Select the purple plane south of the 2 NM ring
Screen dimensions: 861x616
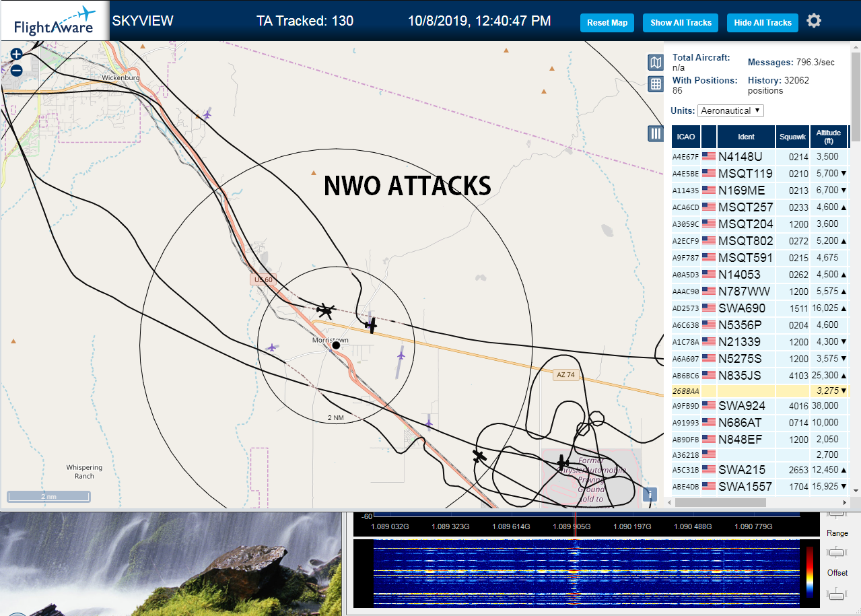(x=428, y=423)
